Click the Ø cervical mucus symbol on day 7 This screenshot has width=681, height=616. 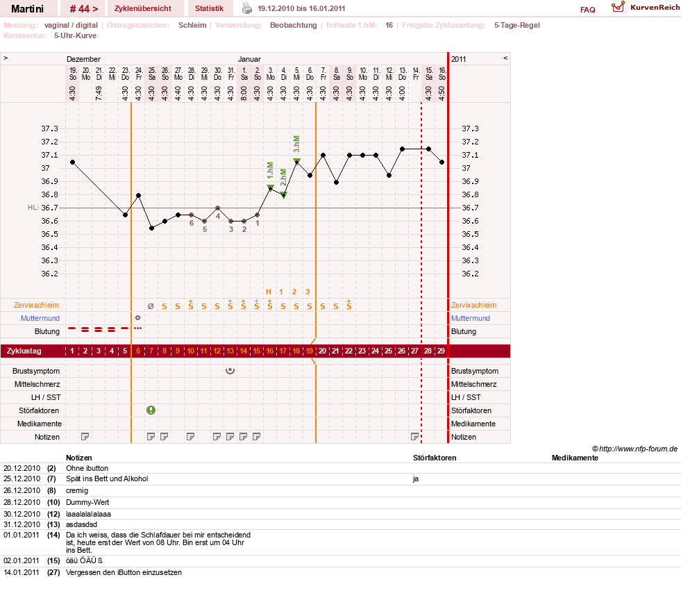[x=151, y=306]
